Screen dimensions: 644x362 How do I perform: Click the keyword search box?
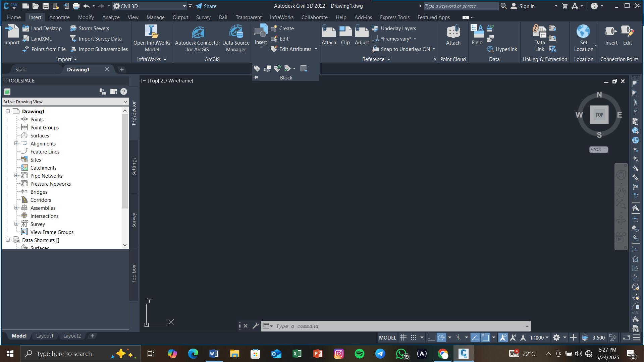click(x=461, y=6)
